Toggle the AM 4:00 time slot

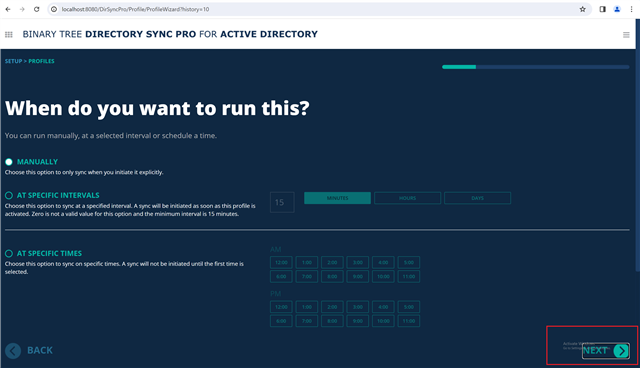pyautogui.click(x=383, y=262)
